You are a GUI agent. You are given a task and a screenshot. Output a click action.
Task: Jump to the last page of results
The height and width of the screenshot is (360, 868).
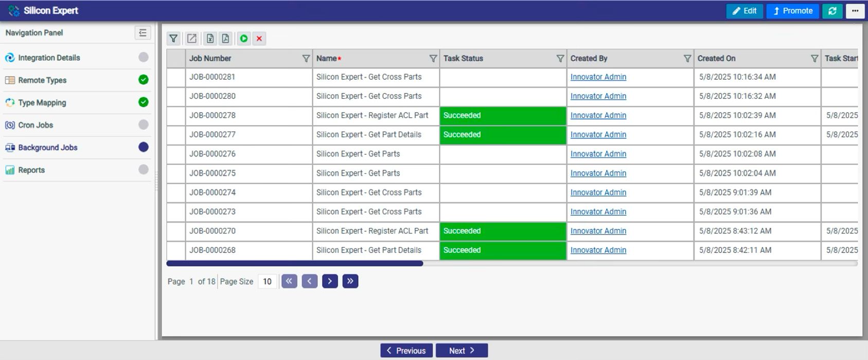click(x=350, y=281)
